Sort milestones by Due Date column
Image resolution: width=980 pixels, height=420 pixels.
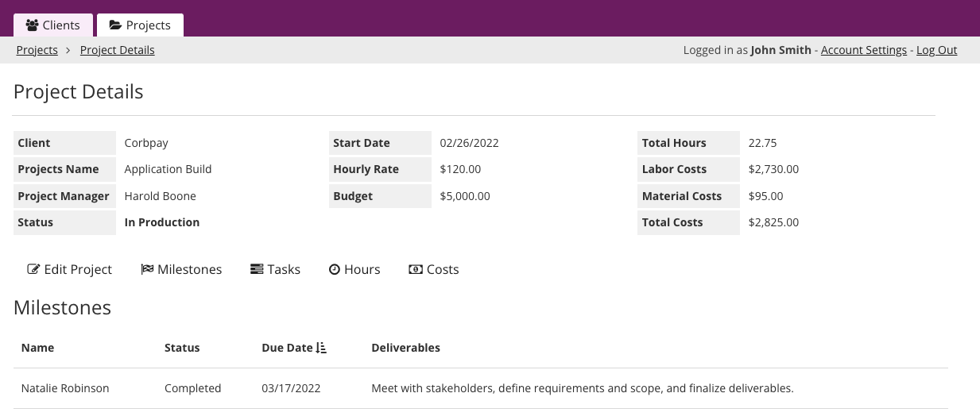click(x=287, y=348)
